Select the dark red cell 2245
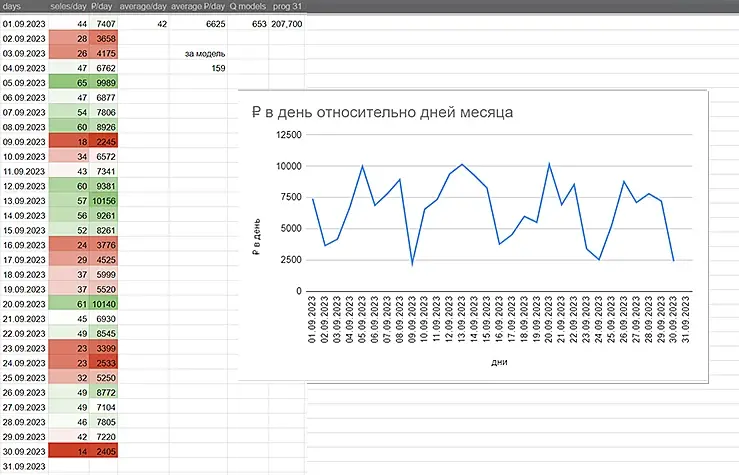The image size is (739, 475). click(x=104, y=142)
